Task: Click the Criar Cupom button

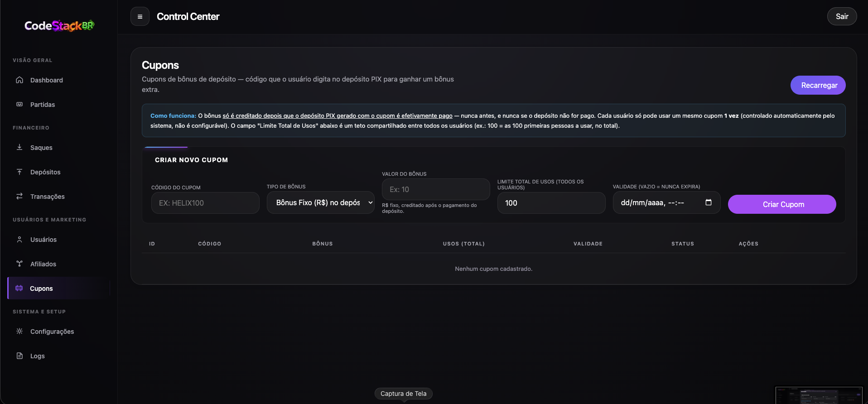Action: [x=782, y=204]
